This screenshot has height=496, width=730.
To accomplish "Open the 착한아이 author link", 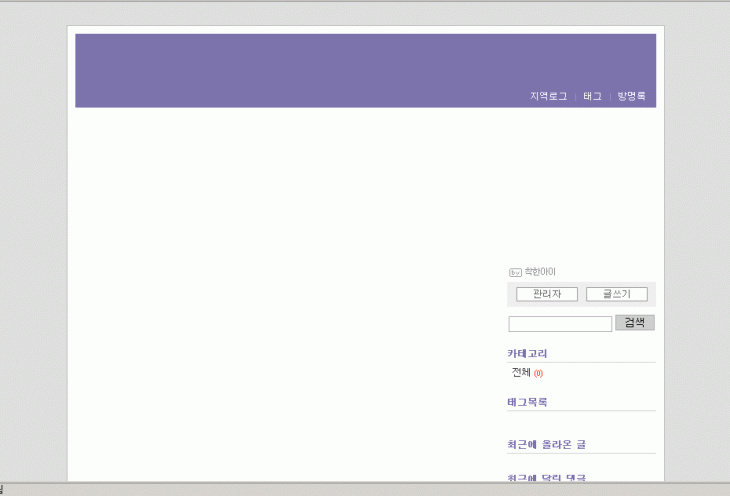I will (x=540, y=272).
